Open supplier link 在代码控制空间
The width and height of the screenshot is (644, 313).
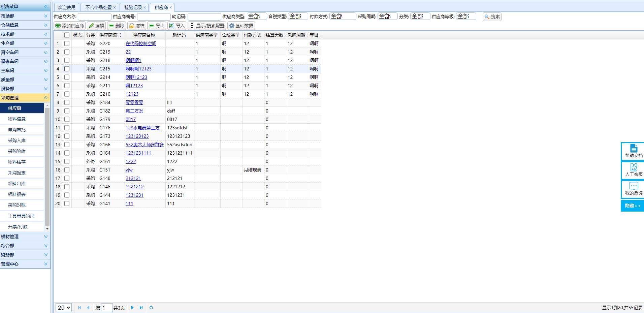pos(141,43)
